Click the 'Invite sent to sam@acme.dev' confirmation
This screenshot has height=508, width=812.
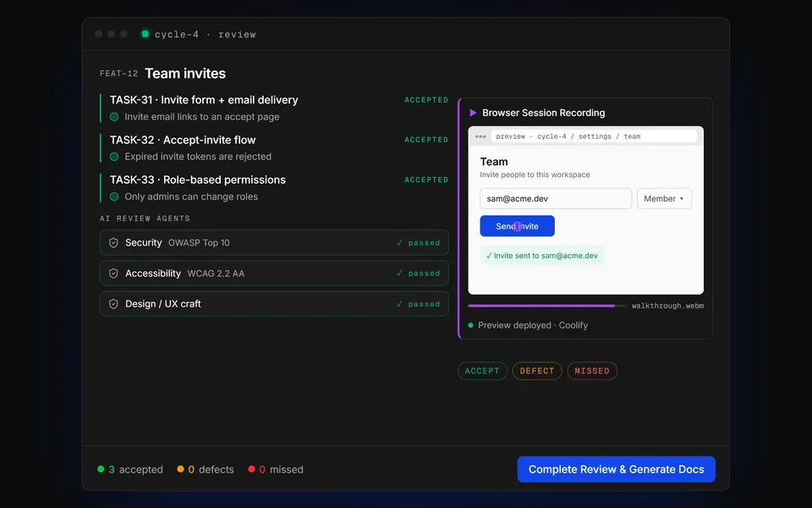(541, 256)
